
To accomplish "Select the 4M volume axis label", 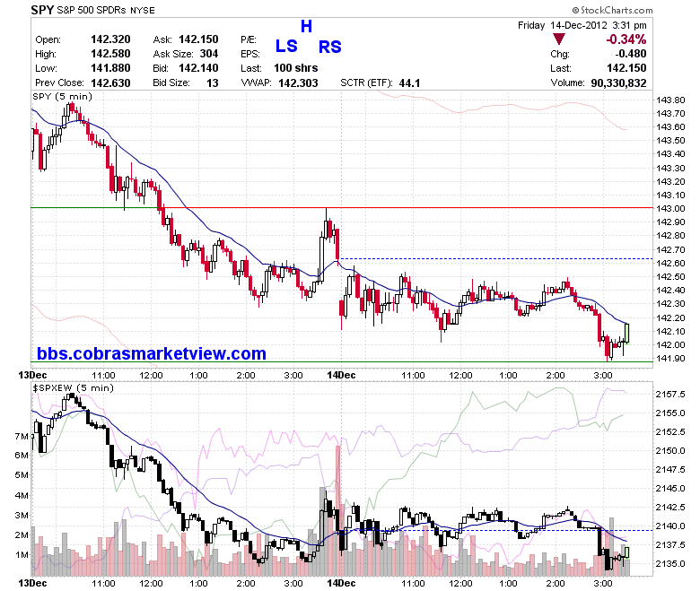I will click(x=22, y=495).
